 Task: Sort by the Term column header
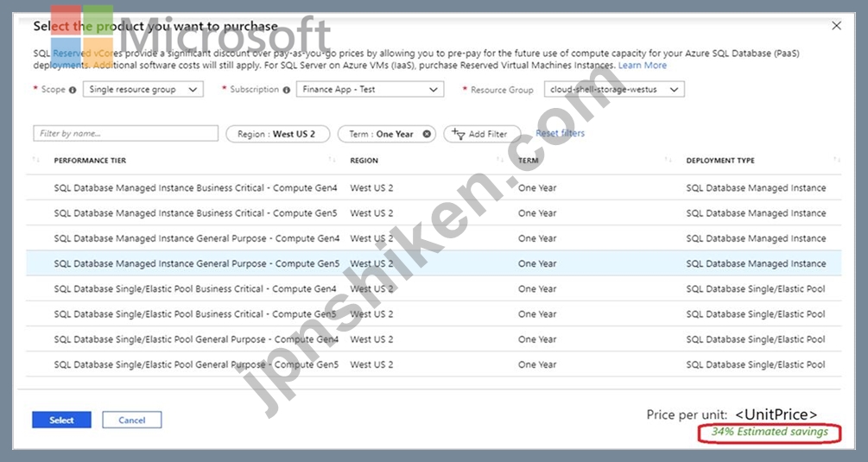coord(528,161)
